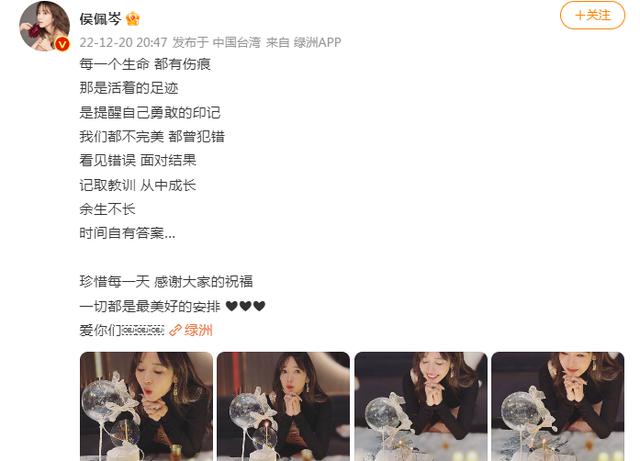Open the profile avatar photo
640x461 pixels.
pyautogui.click(x=44, y=26)
